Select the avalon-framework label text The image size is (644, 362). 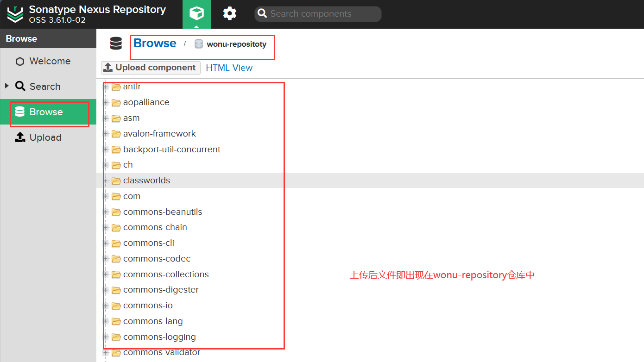point(159,134)
